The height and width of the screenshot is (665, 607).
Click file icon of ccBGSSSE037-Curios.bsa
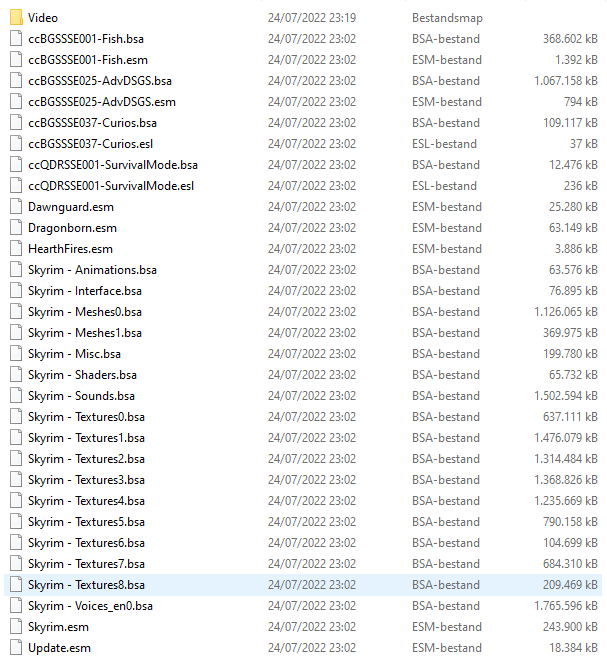(x=16, y=123)
